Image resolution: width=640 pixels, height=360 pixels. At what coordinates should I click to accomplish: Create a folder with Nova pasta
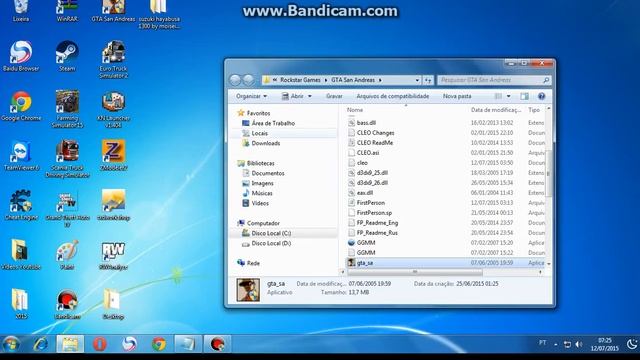[457, 96]
